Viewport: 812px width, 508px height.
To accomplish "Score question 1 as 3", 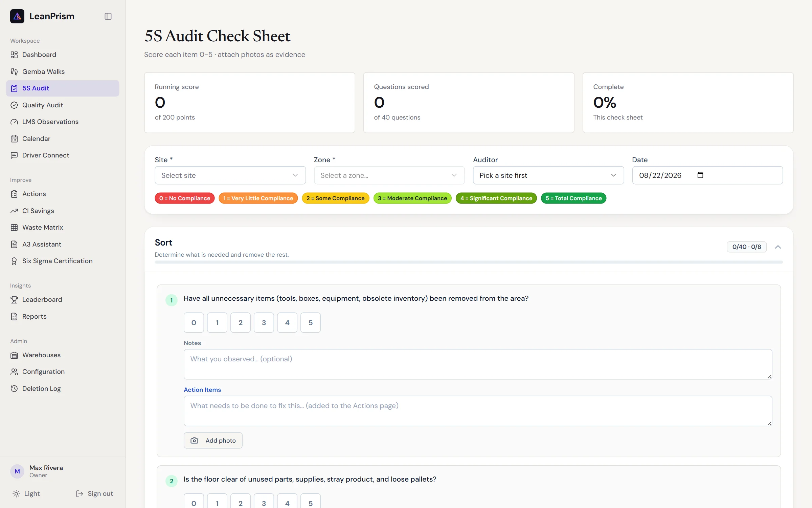I will 264,322.
